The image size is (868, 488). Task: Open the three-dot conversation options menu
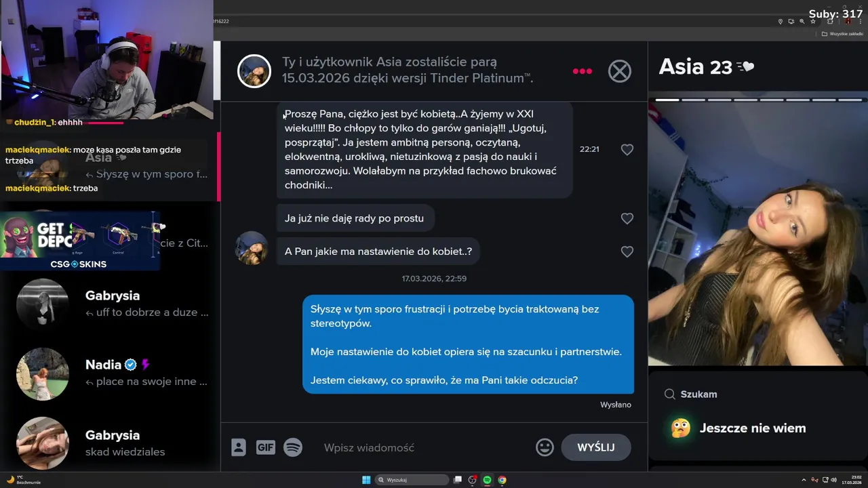pyautogui.click(x=583, y=71)
